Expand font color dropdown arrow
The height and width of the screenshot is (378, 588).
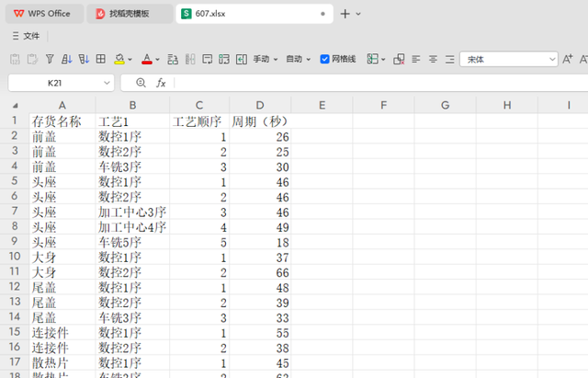157,59
